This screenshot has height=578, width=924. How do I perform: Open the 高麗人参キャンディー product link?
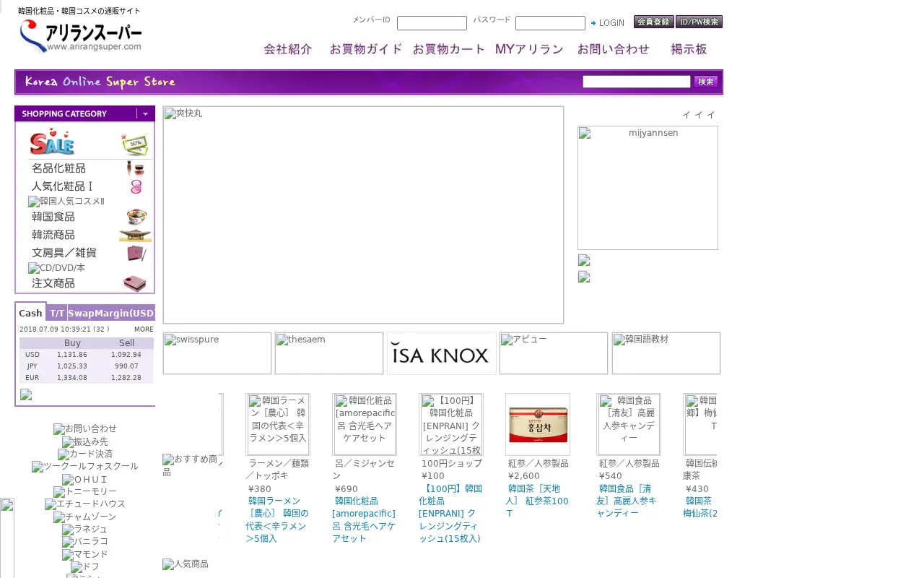tap(627, 501)
